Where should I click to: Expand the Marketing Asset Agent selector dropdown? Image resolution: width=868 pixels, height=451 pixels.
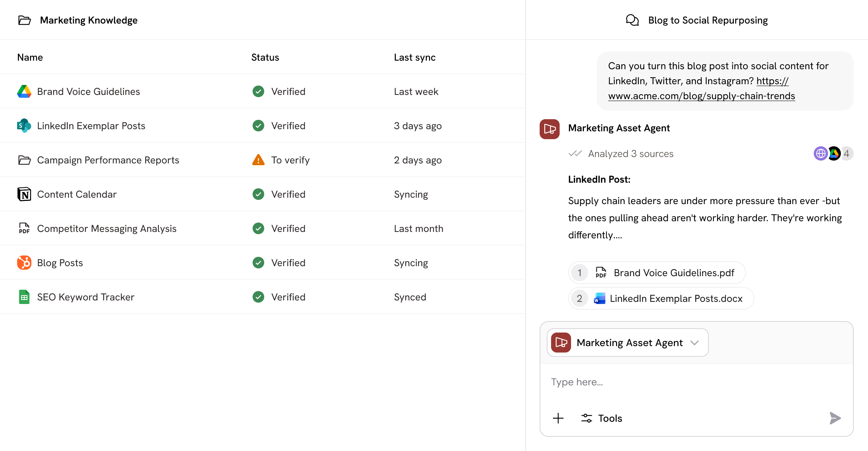pos(695,343)
